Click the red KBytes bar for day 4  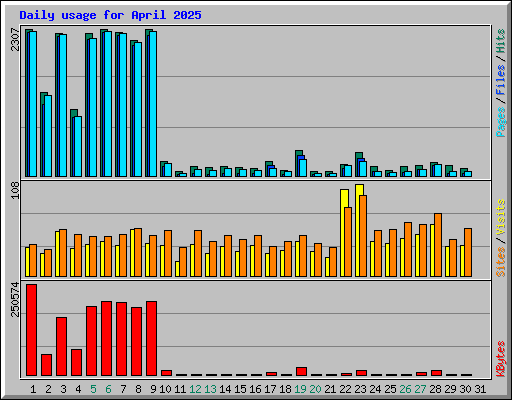pyautogui.click(x=76, y=363)
